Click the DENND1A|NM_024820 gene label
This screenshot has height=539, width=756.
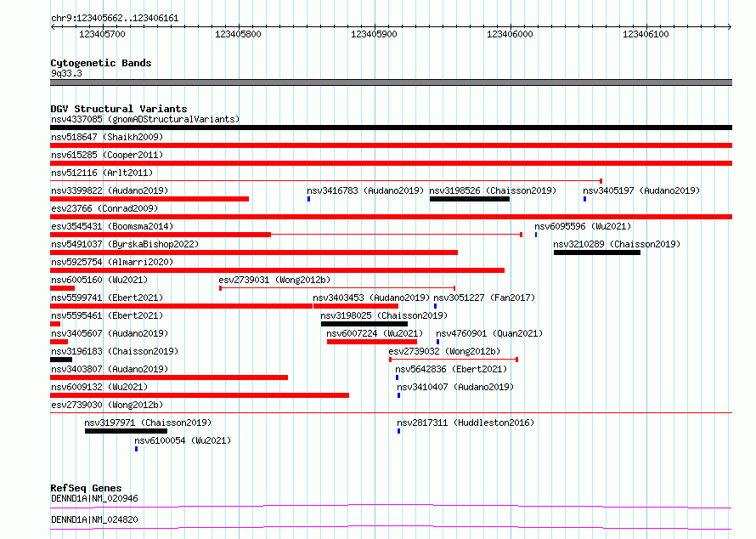(94, 519)
